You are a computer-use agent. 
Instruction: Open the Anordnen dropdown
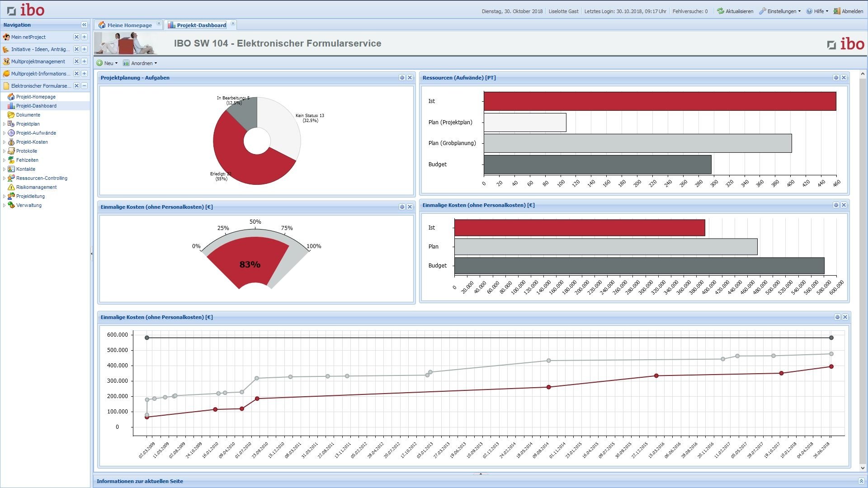click(140, 63)
